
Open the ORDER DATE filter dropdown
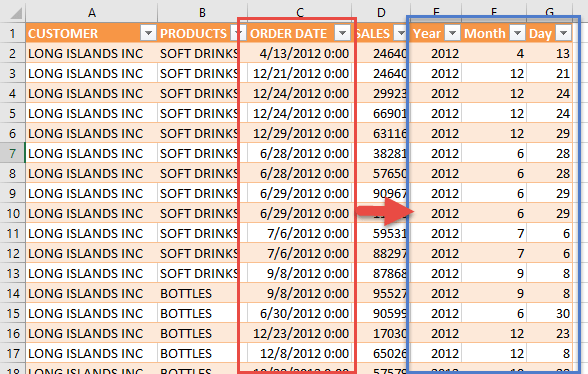coord(342,33)
